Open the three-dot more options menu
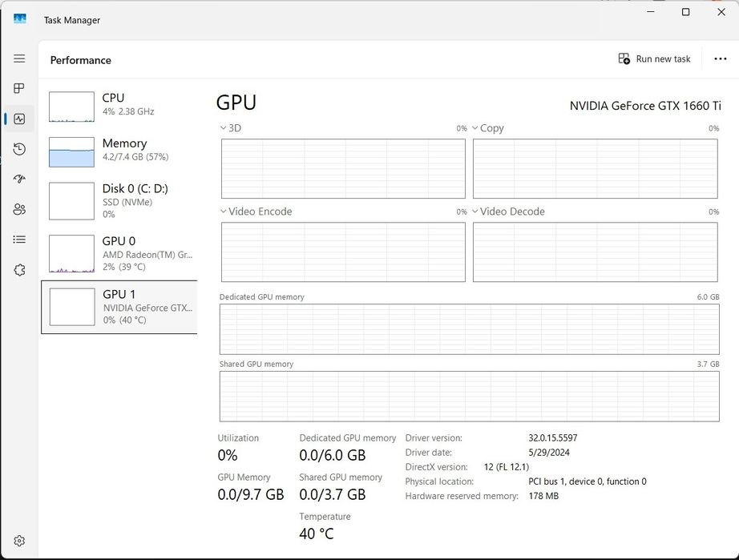739x560 pixels. [720, 58]
